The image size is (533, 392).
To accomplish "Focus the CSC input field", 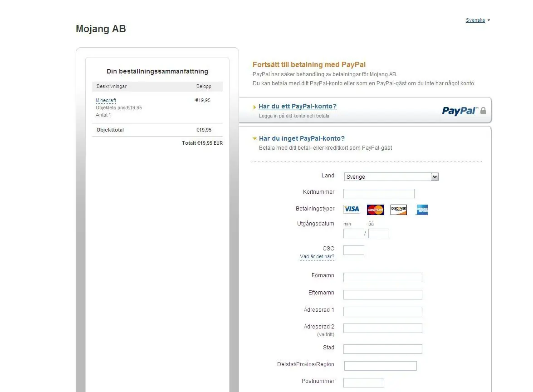I will tap(353, 250).
